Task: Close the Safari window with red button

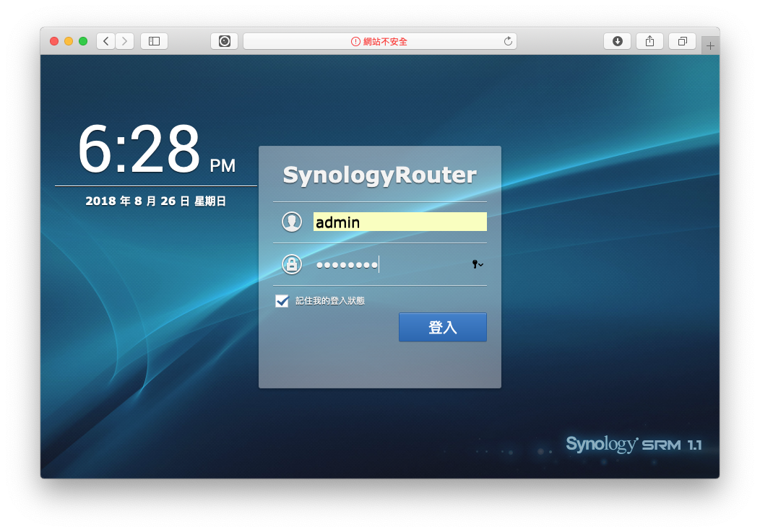Action: 54,41
